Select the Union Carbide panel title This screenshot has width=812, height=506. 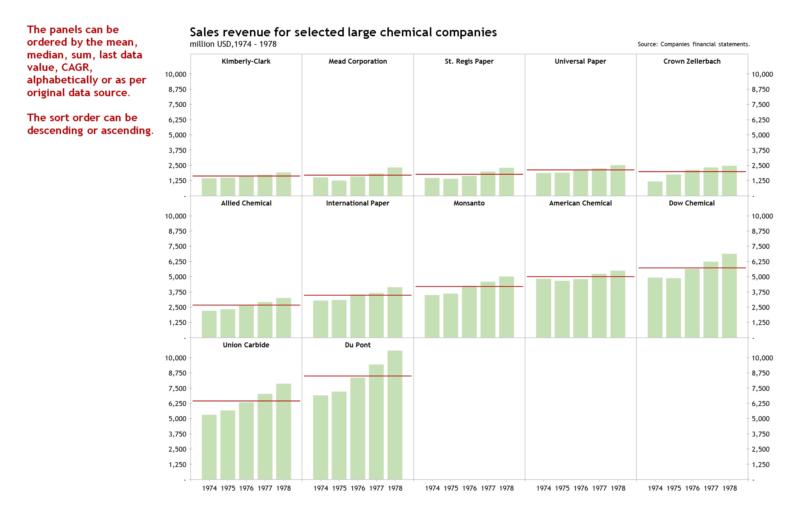pos(246,345)
